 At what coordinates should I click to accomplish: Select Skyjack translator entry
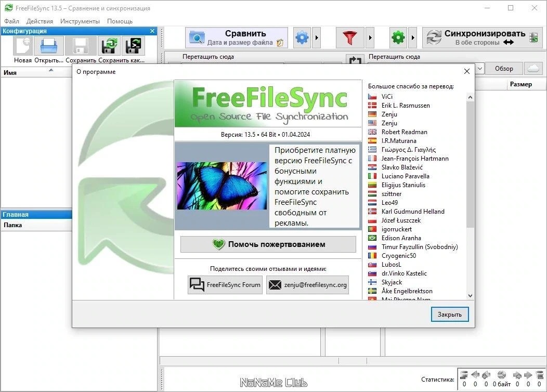392,282
